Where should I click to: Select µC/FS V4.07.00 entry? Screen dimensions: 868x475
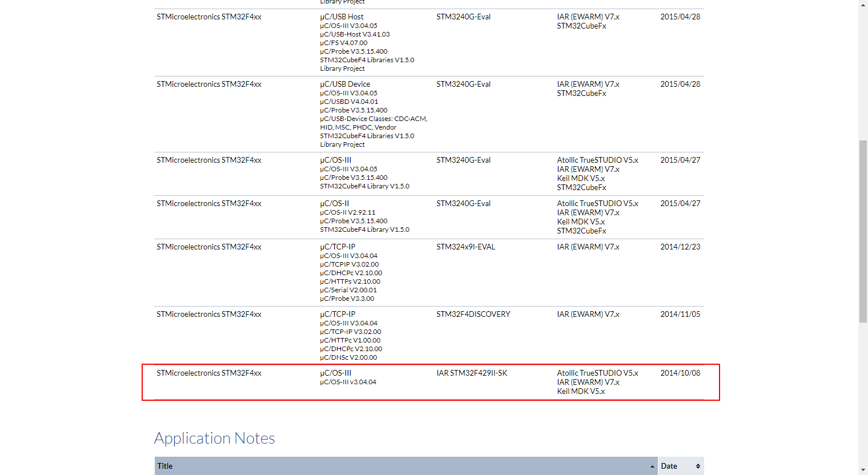pos(344,43)
